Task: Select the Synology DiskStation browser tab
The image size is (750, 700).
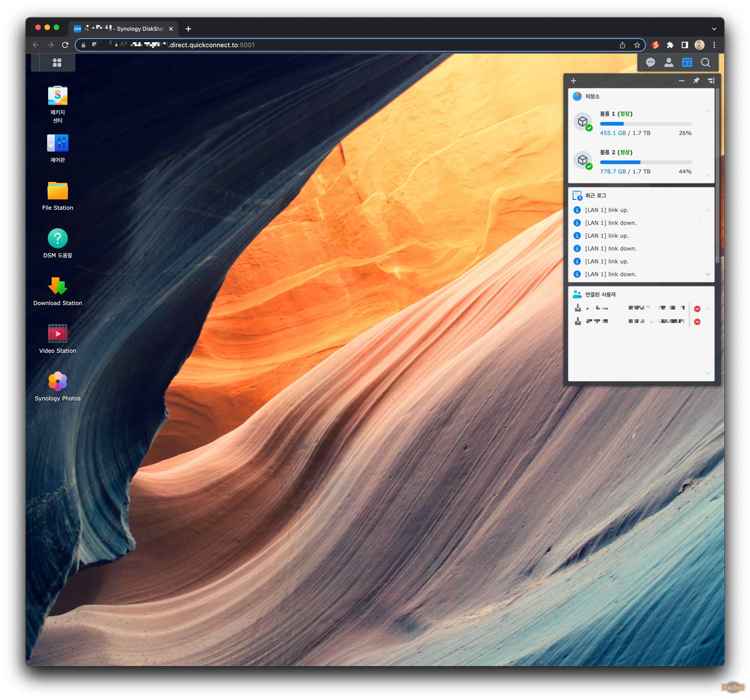Action: pyautogui.click(x=123, y=29)
